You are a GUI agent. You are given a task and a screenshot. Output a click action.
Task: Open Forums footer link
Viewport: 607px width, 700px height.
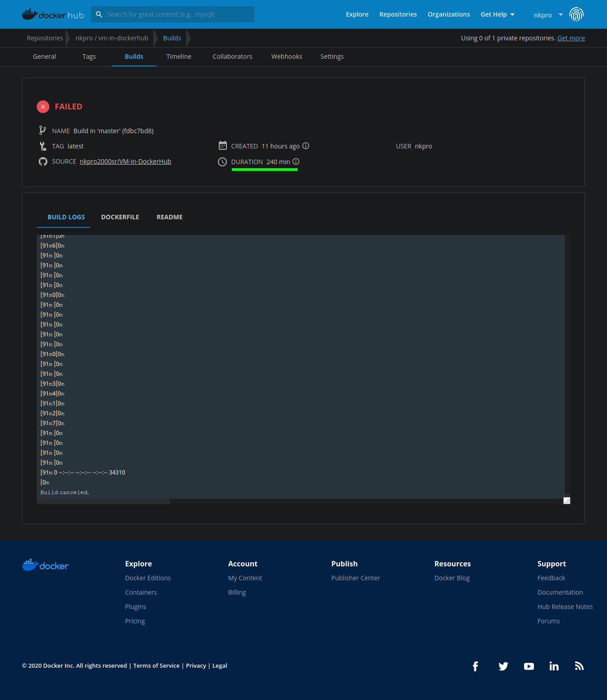click(x=549, y=621)
